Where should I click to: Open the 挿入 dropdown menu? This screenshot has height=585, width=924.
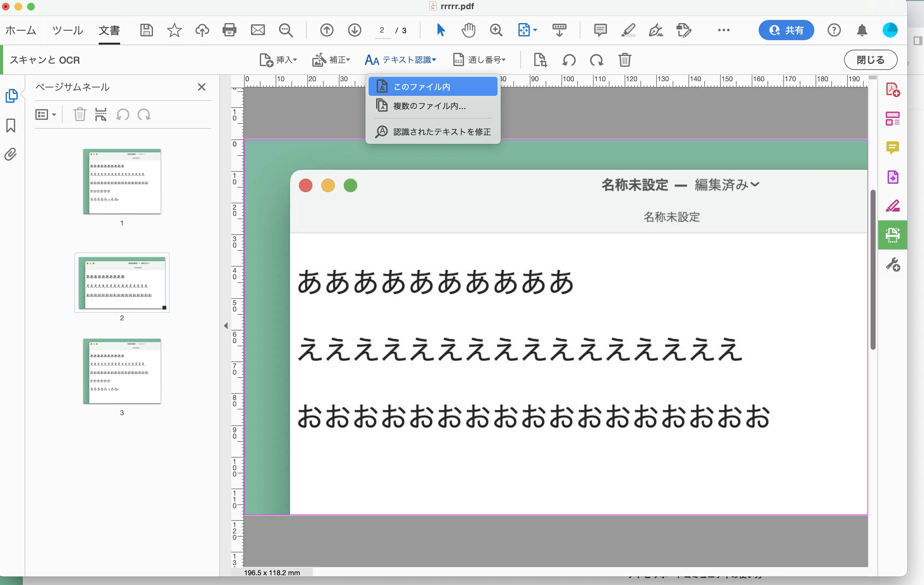[x=278, y=60]
